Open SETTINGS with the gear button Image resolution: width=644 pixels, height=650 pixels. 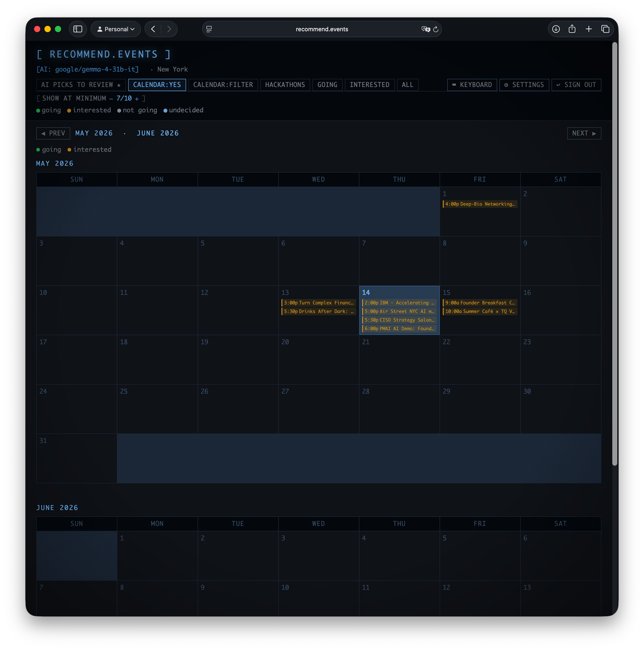click(x=524, y=85)
